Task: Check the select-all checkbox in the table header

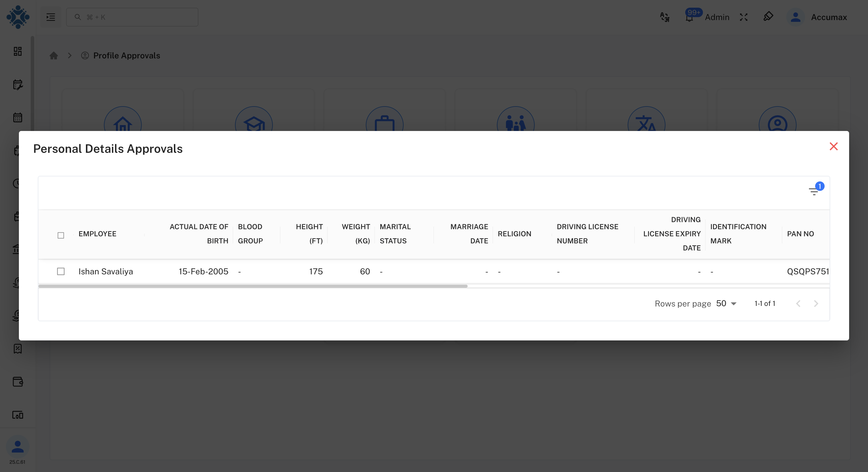Action: click(61, 236)
